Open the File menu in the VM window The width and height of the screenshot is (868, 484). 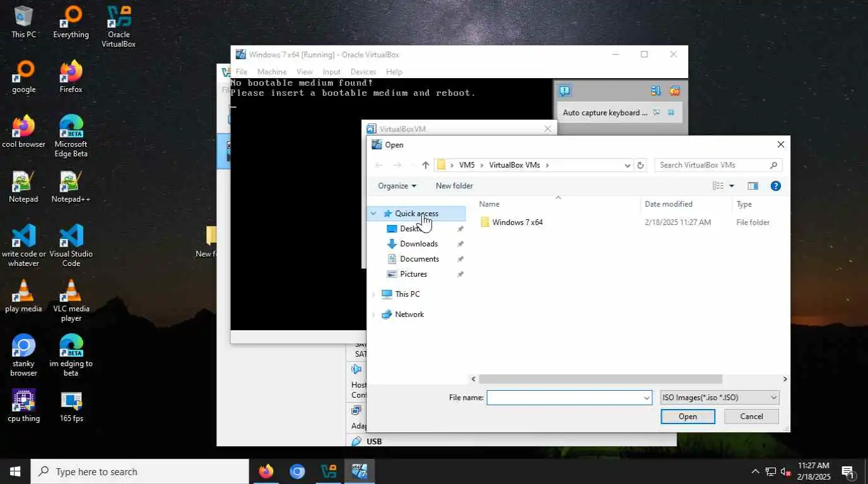tap(242, 72)
